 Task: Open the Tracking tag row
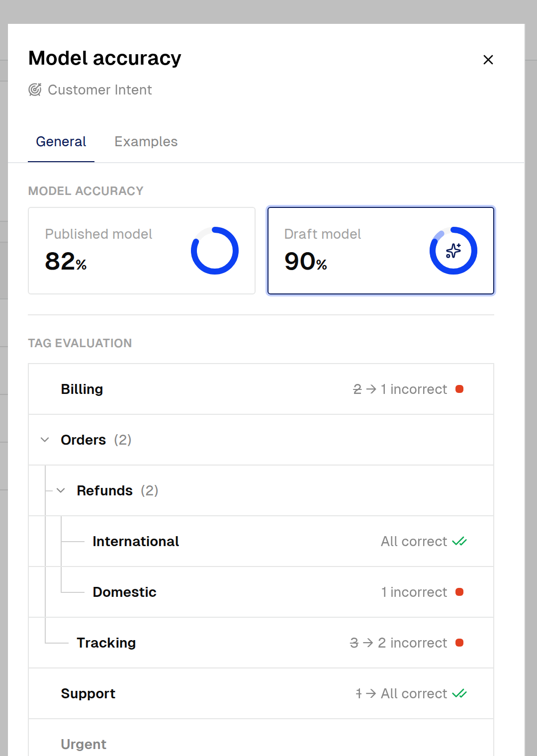click(x=261, y=643)
